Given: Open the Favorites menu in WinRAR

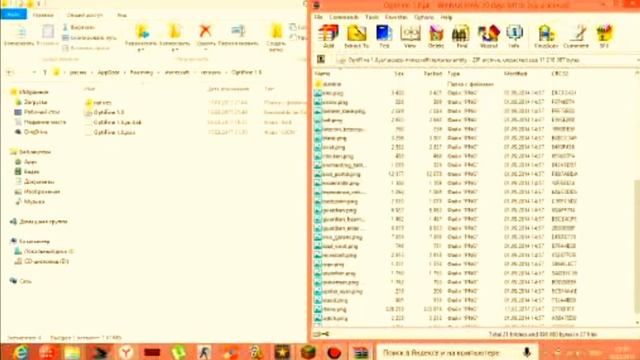Looking at the screenshot, I should point(396,17).
